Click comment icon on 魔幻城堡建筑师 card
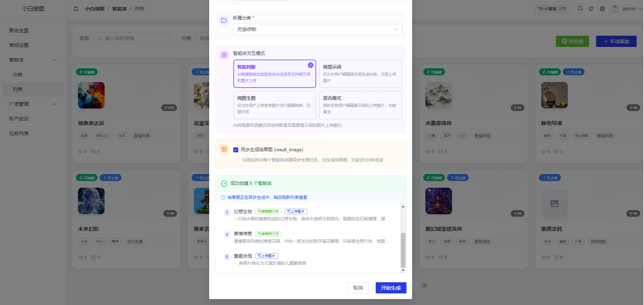This screenshot has height=305, width=644. click(x=441, y=257)
